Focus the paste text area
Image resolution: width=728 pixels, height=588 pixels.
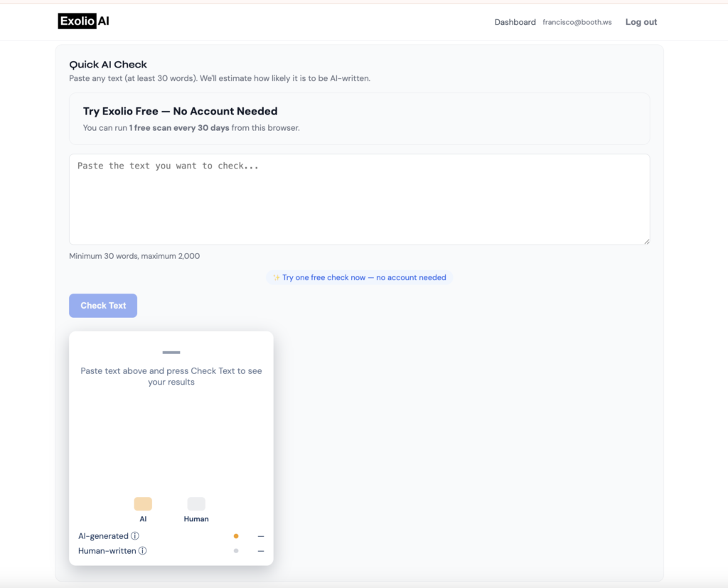(359, 199)
